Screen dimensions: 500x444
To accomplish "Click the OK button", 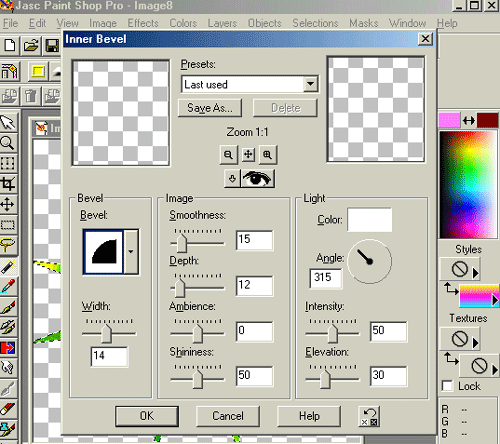I will pos(147,416).
